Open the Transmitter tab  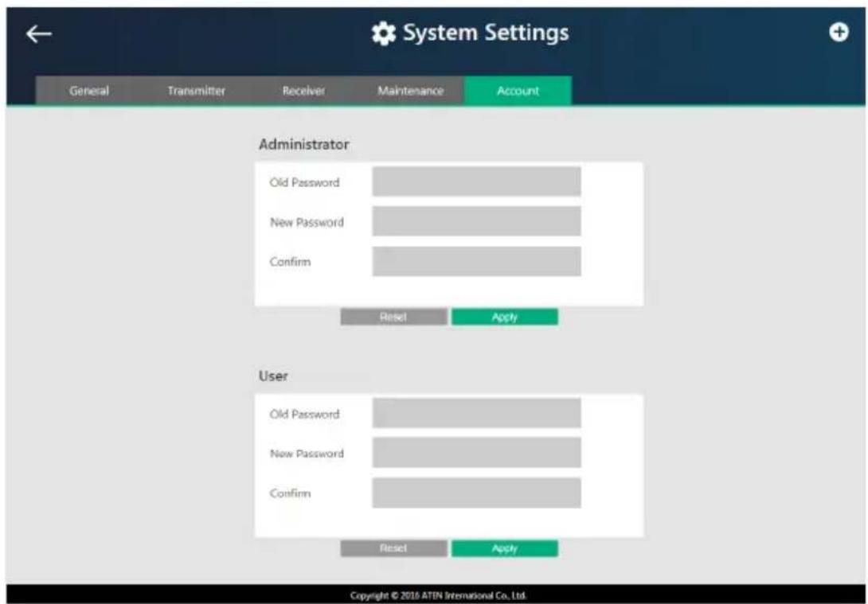click(196, 91)
